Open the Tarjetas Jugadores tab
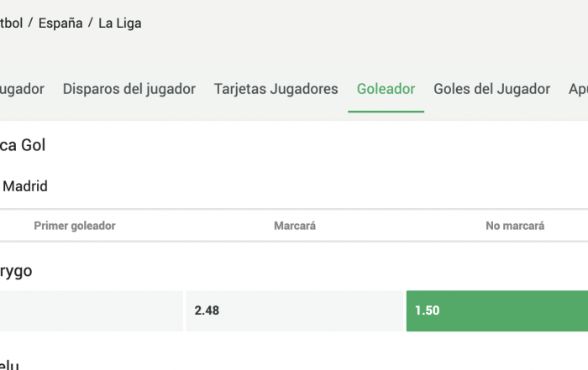 click(x=276, y=89)
